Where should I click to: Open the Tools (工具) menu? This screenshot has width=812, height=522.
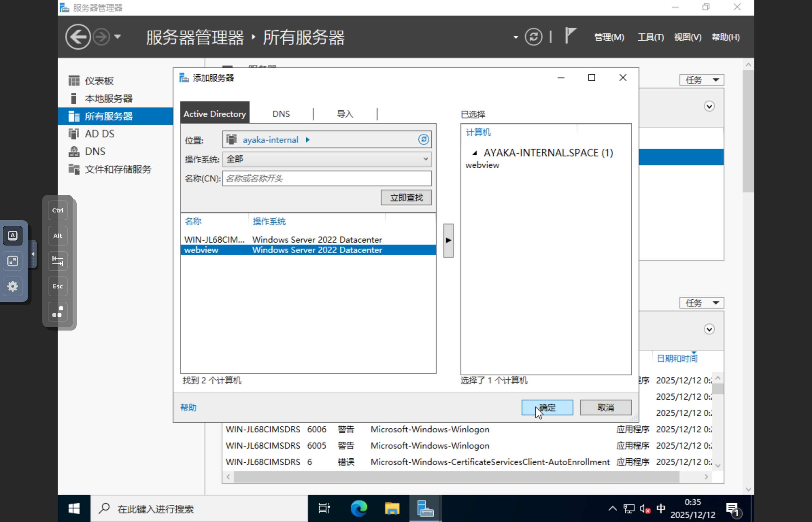[x=650, y=37]
